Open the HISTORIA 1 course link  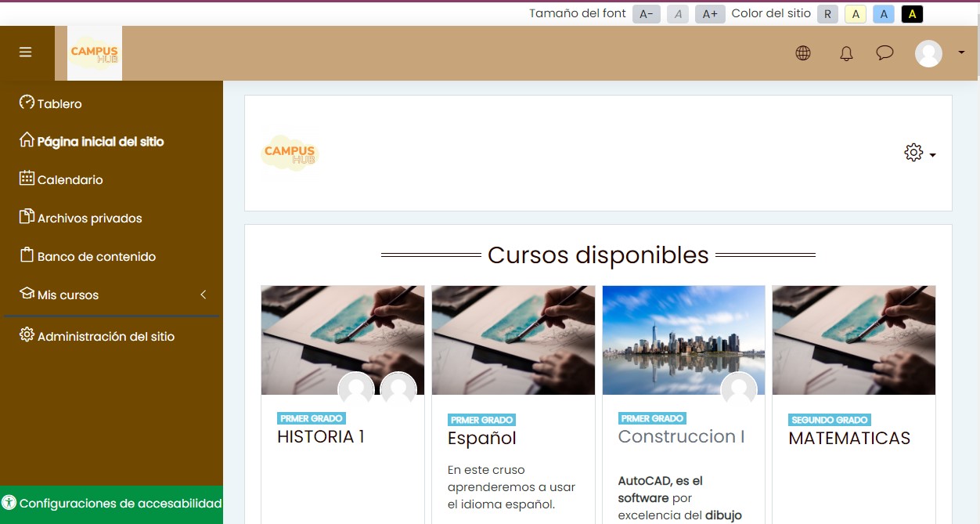(319, 437)
